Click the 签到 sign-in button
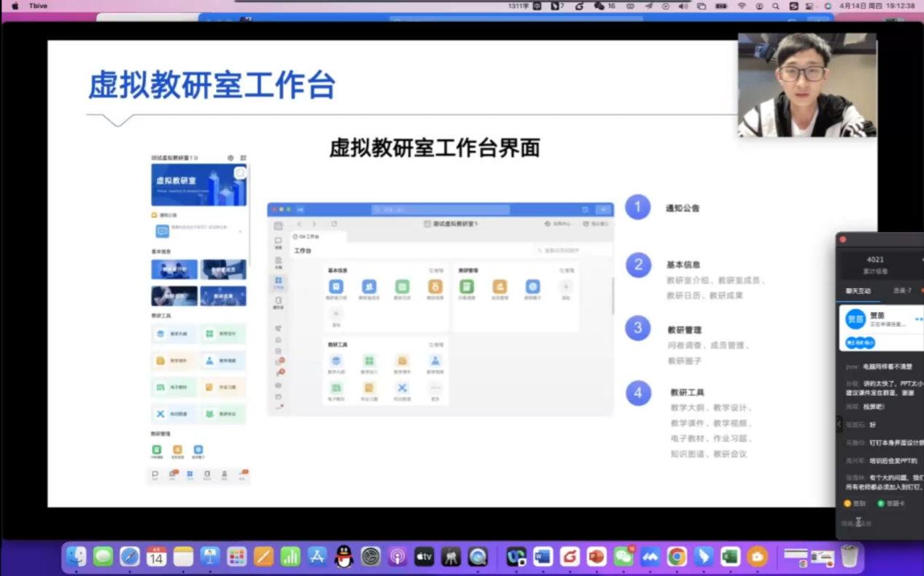Image resolution: width=924 pixels, height=576 pixels. click(x=855, y=503)
